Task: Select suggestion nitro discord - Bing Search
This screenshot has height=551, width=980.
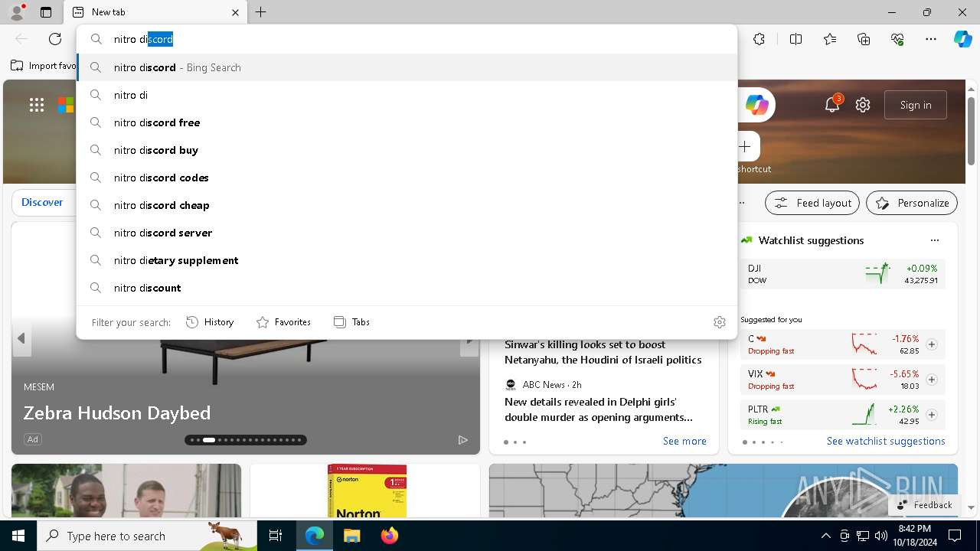Action: coord(407,67)
